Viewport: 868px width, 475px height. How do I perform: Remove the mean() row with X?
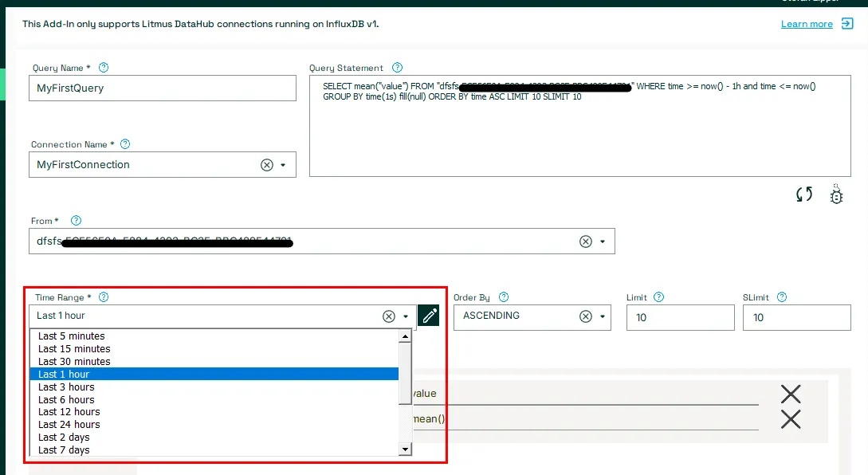point(791,419)
